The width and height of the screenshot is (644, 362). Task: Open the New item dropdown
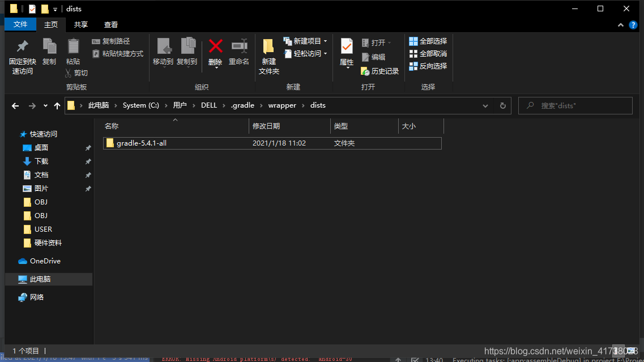(305, 41)
